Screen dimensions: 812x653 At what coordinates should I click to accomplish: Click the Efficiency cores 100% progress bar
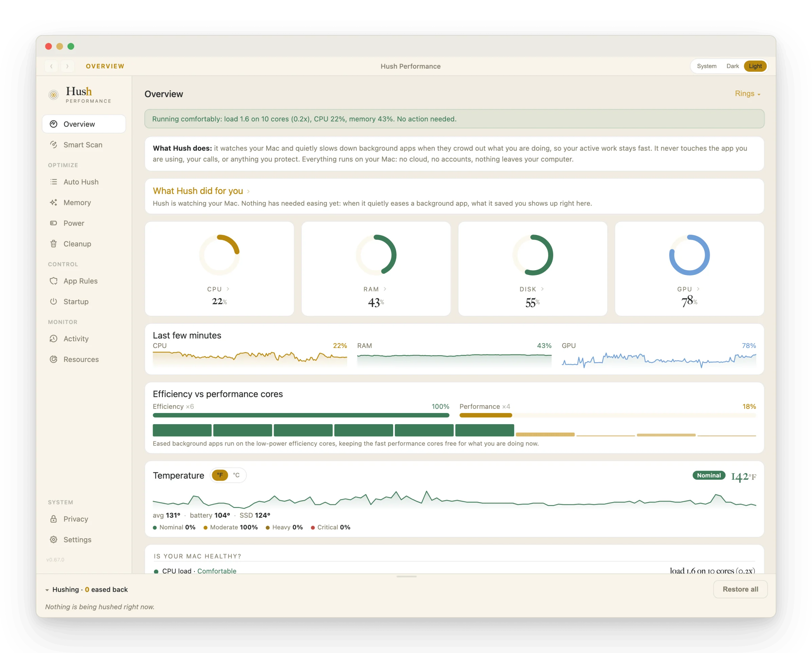[x=301, y=415]
